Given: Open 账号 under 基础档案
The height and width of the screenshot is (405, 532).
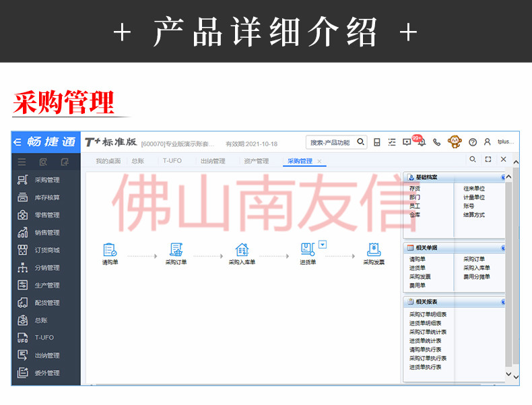Looking at the screenshot, I should point(469,206).
